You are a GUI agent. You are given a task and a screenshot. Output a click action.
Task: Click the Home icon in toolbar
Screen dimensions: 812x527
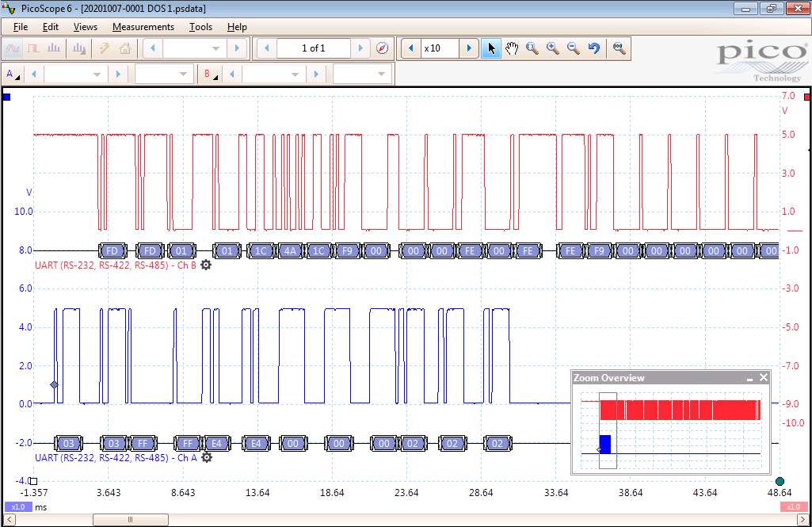pos(125,48)
